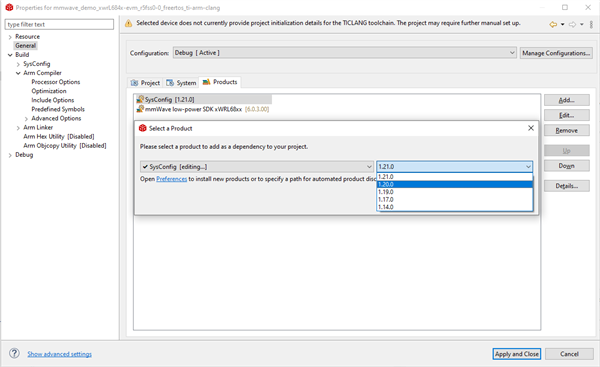Open the back history dropdown arrow
The width and height of the screenshot is (600, 367).
pos(562,24)
